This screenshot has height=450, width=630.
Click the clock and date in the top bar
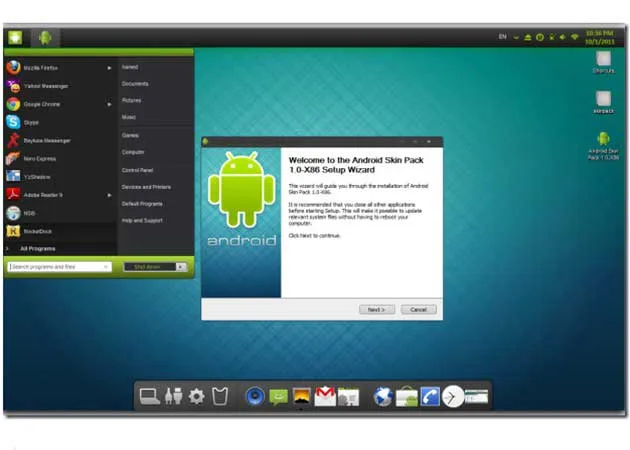click(x=600, y=37)
